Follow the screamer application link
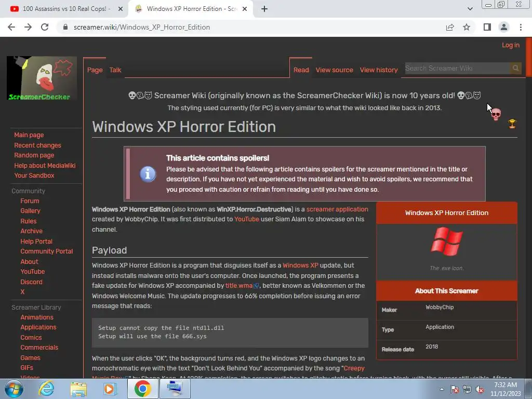Viewport: 532px width, 399px height. pyautogui.click(x=337, y=209)
